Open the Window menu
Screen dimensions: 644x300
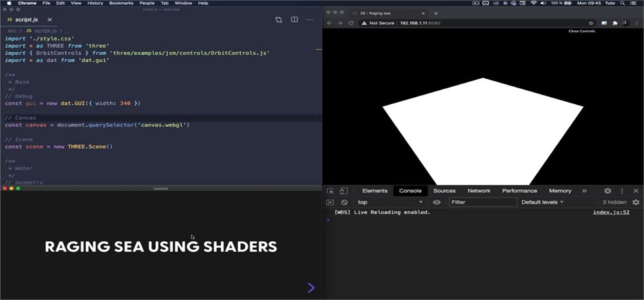[183, 3]
